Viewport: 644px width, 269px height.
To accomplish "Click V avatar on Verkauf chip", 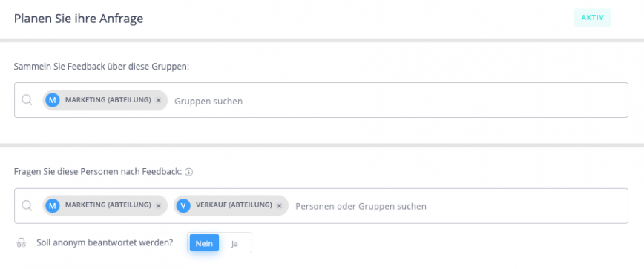I will (183, 206).
